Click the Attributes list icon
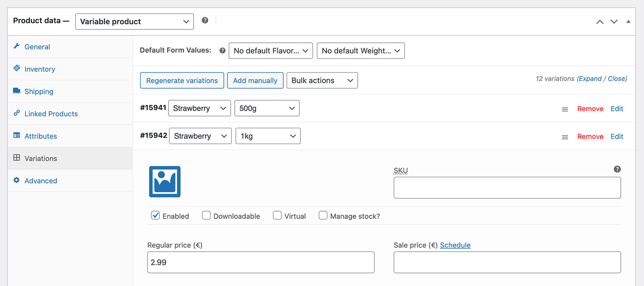The height and width of the screenshot is (286, 644). coord(16,135)
